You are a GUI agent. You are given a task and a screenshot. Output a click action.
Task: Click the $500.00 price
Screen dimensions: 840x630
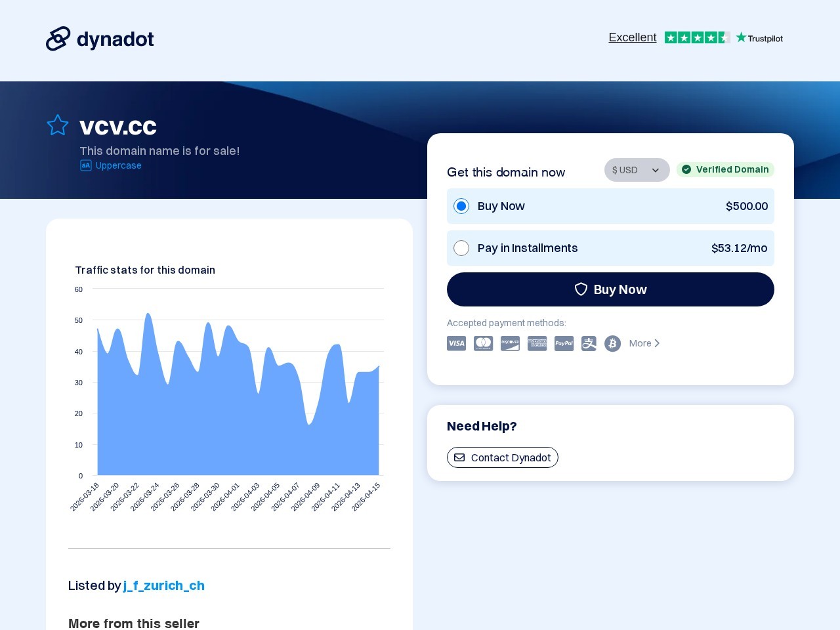[x=747, y=206]
